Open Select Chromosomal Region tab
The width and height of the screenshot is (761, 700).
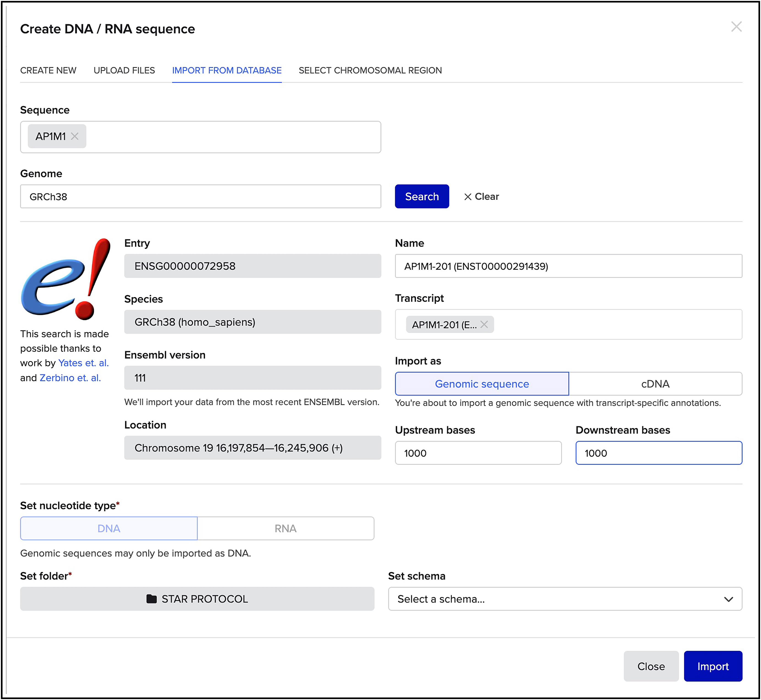coord(370,71)
